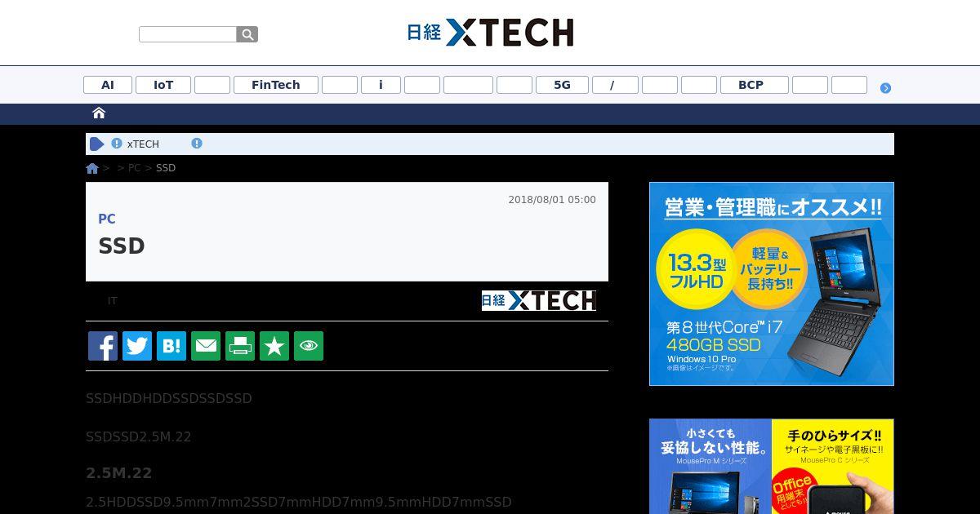Open the PC breadcrumb link
Screen dimensions: 980x514
134,168
